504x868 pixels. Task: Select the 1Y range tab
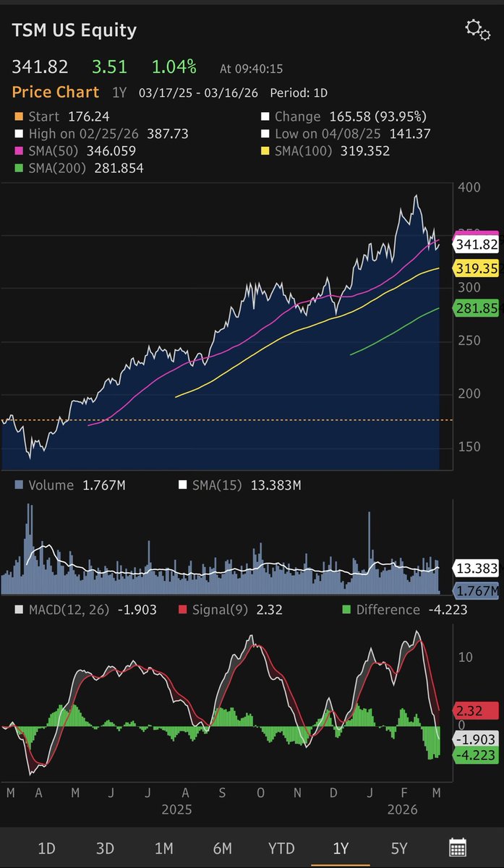[x=340, y=848]
